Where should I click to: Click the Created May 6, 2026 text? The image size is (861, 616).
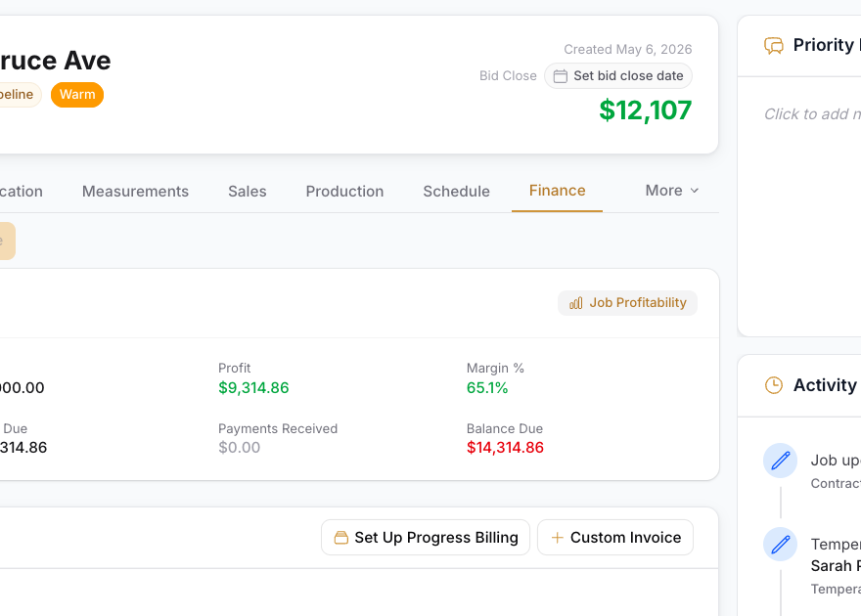click(627, 49)
